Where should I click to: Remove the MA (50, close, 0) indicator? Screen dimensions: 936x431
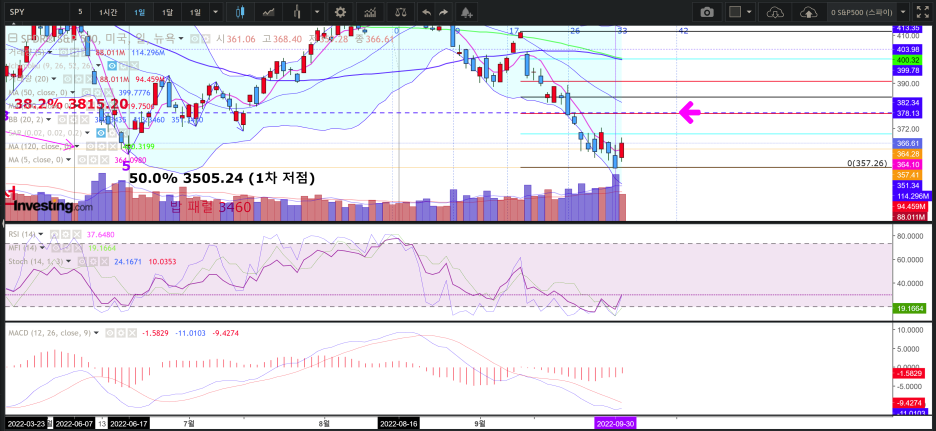[x=109, y=92]
